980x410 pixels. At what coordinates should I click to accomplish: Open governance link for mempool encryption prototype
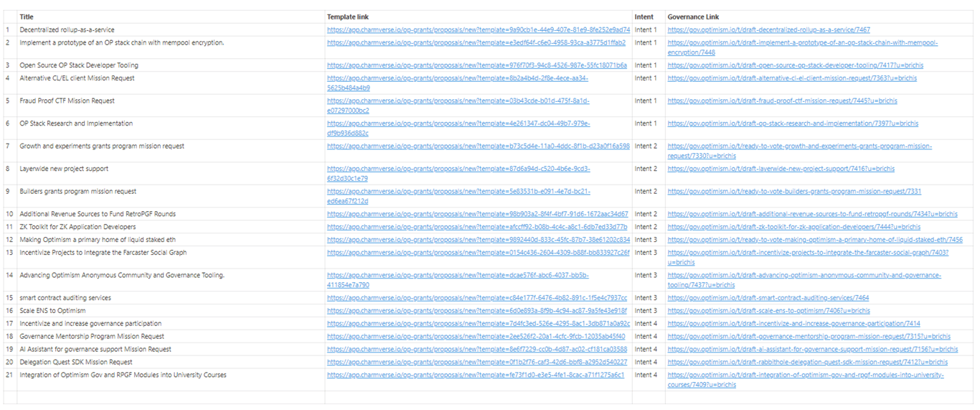point(803,47)
